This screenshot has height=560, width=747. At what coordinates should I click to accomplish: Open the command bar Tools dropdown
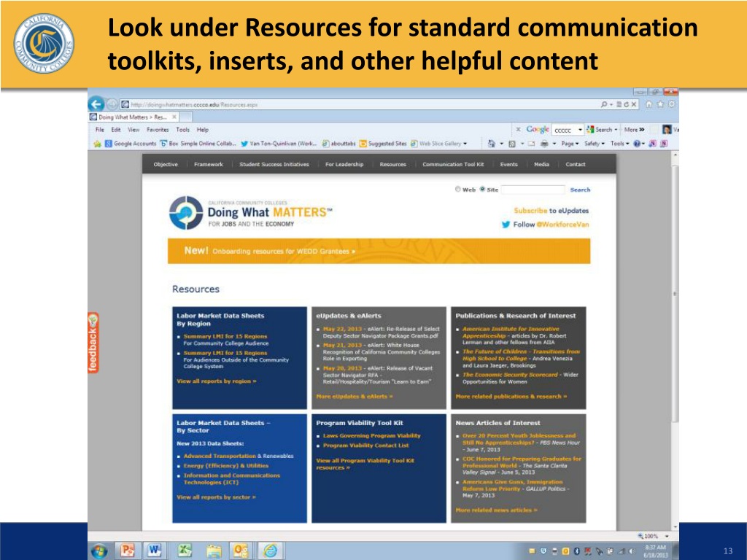pos(620,144)
